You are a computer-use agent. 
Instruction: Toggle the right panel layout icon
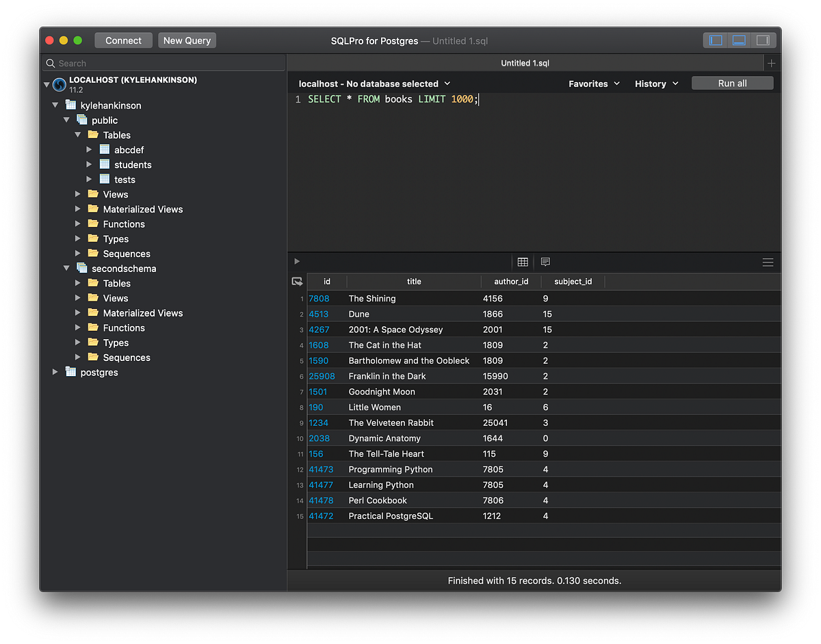(x=764, y=40)
